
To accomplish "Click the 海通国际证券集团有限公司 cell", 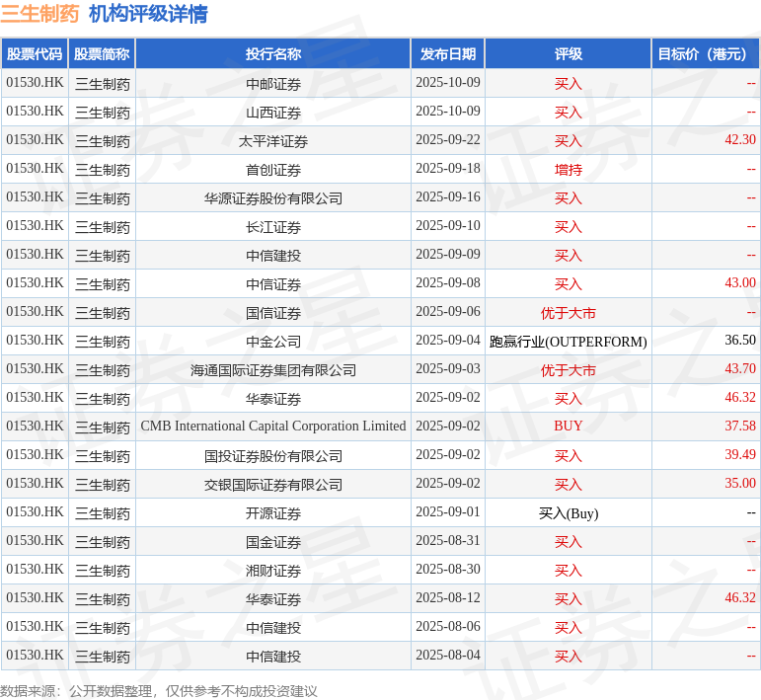I will tap(273, 370).
